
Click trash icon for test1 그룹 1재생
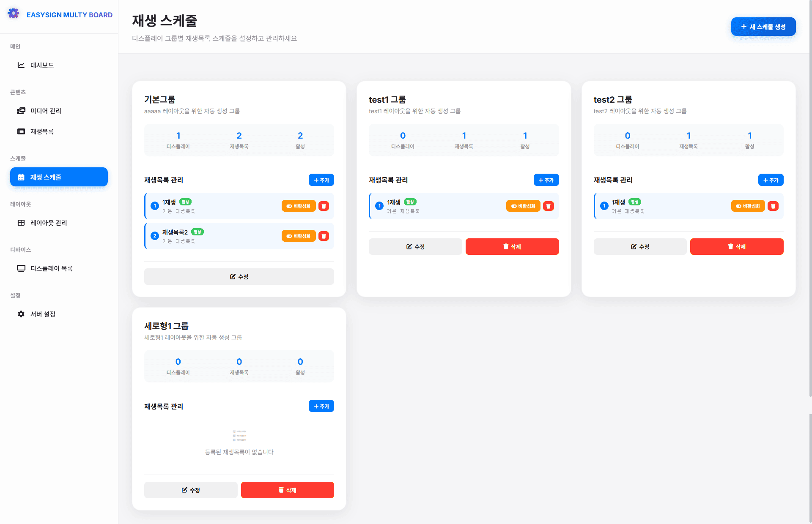(548, 206)
